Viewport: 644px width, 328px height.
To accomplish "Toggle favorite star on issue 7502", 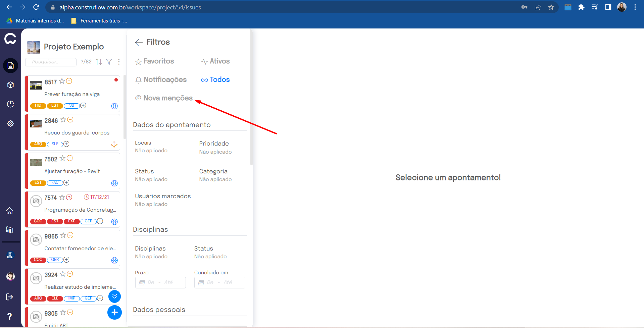I will [x=62, y=158].
